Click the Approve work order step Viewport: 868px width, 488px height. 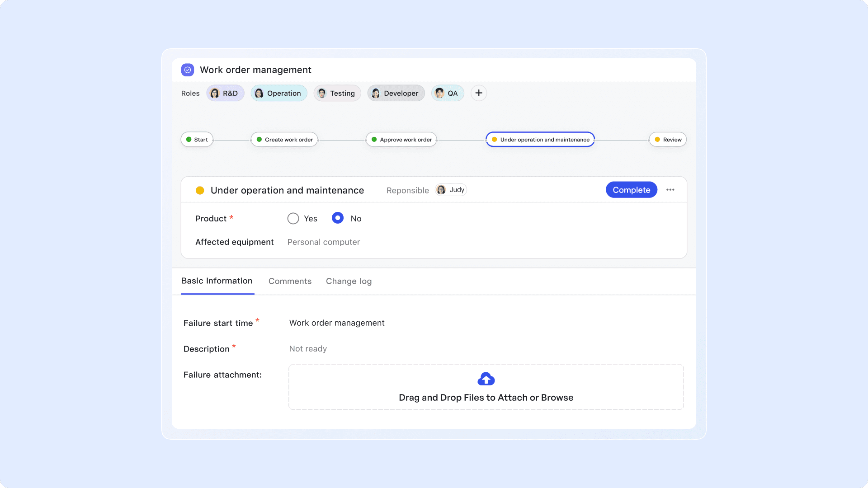[401, 139]
